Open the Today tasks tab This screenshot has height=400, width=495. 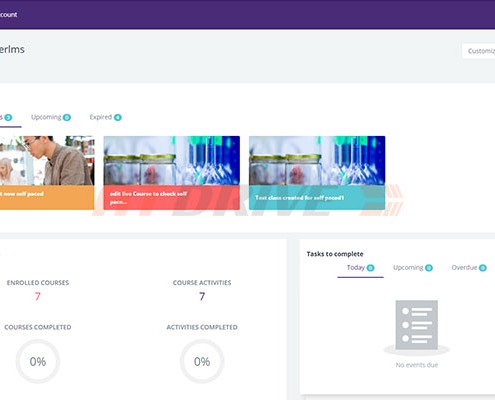click(x=360, y=268)
